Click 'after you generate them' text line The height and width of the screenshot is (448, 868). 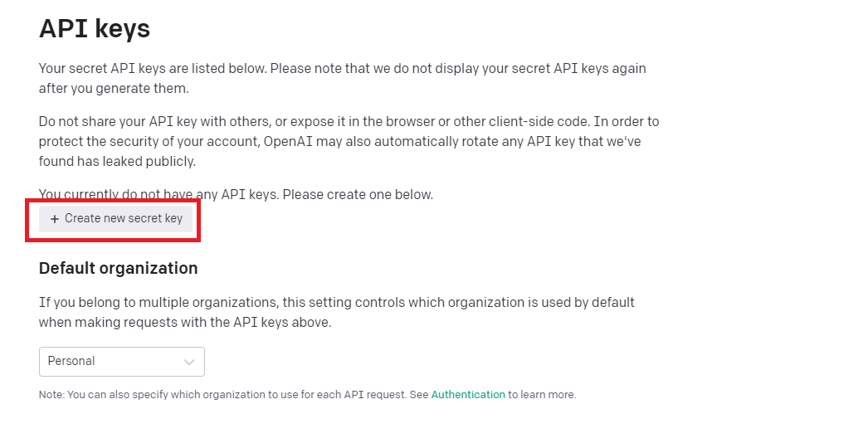(x=113, y=88)
